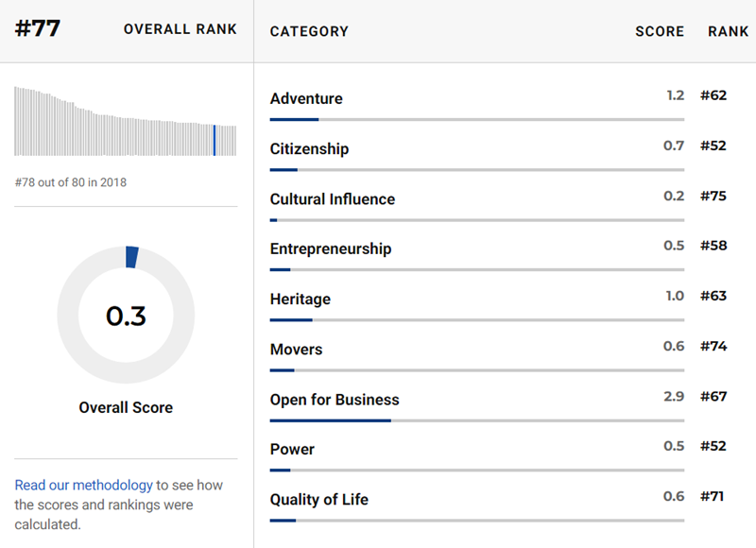
Task: Click the Entrepreneurship category label
Action: coord(330,249)
